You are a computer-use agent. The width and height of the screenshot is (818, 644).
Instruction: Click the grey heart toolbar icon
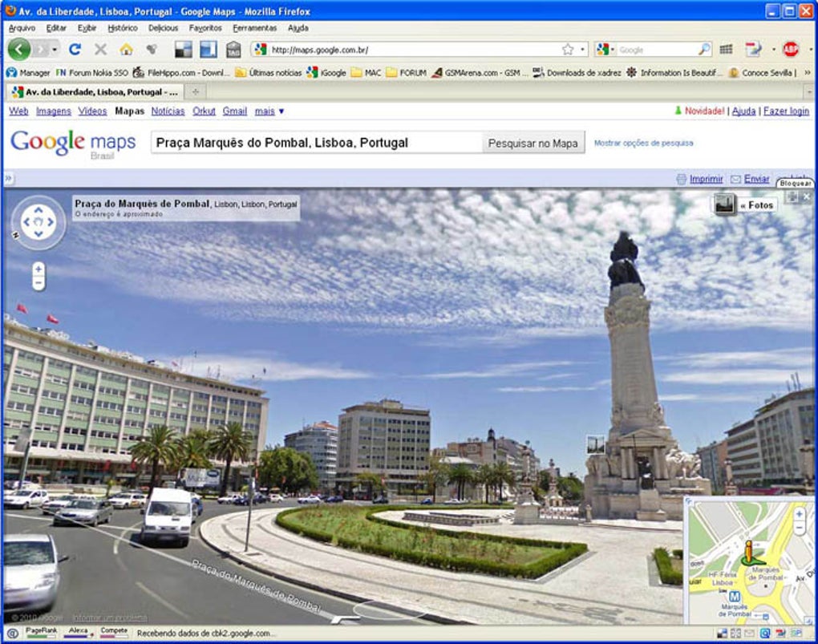point(152,50)
